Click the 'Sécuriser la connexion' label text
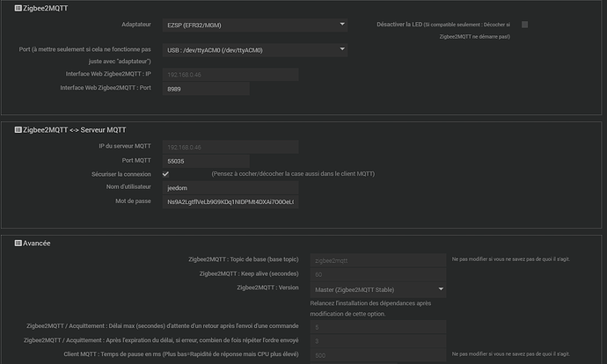 (123, 174)
